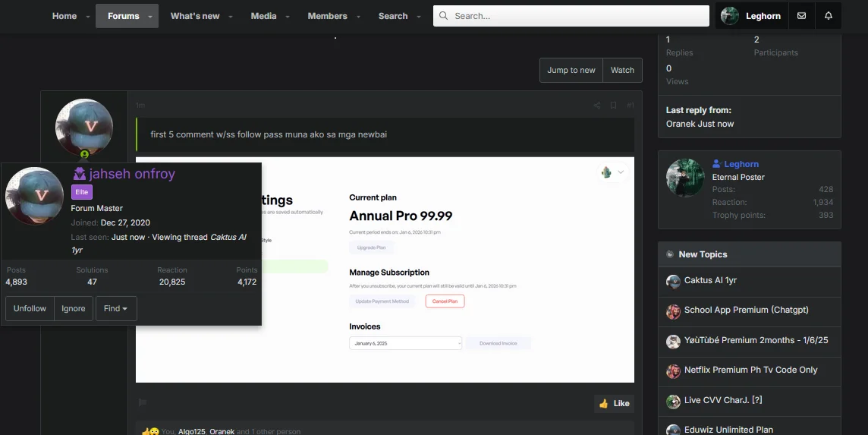Viewport: 868px width, 435px height.
Task: Click avatar beside YouTube Premium 2months topic
Action: (673, 342)
